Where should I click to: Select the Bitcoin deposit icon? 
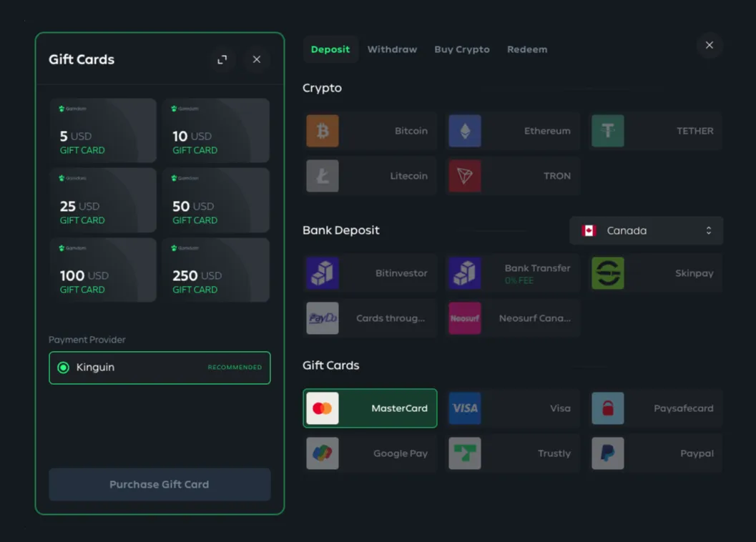(x=323, y=131)
